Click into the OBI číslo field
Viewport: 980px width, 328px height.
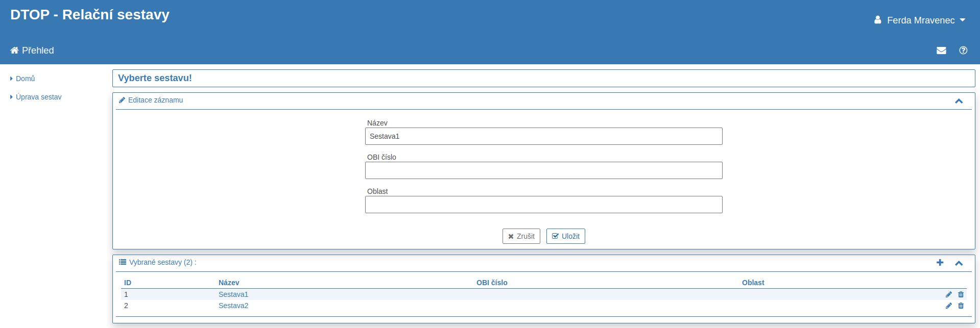(x=543, y=170)
